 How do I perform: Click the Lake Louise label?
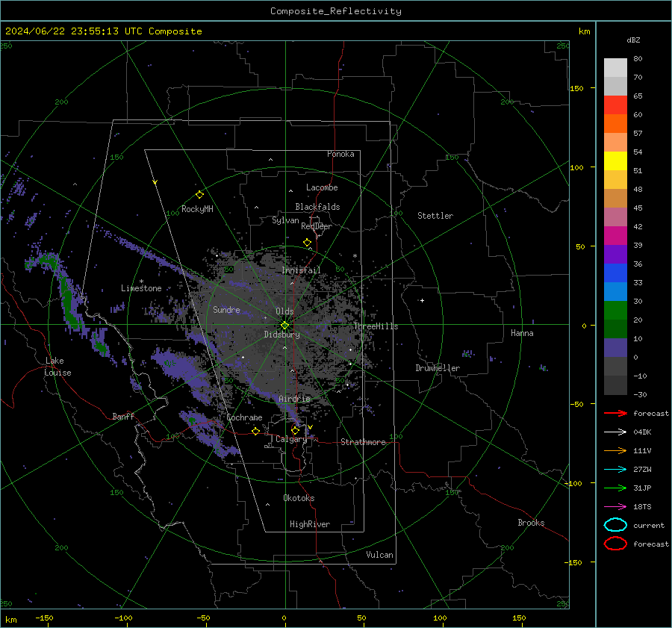[58, 367]
